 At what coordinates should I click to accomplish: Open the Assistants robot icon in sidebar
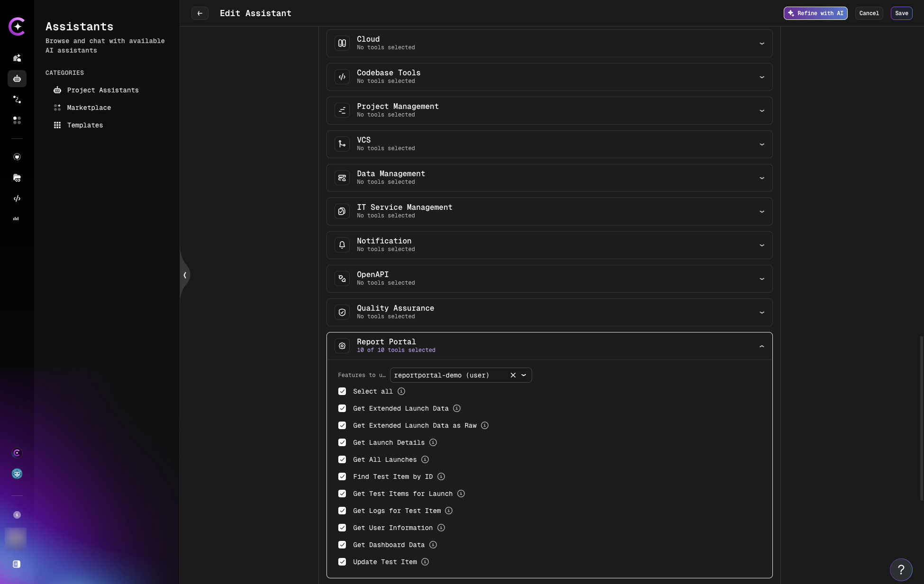[x=17, y=79]
